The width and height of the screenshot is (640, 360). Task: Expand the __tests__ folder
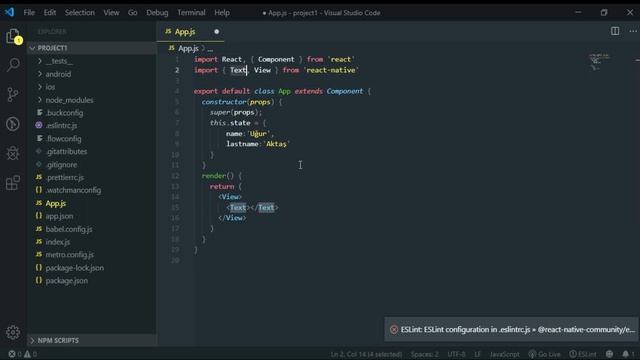pos(59,61)
